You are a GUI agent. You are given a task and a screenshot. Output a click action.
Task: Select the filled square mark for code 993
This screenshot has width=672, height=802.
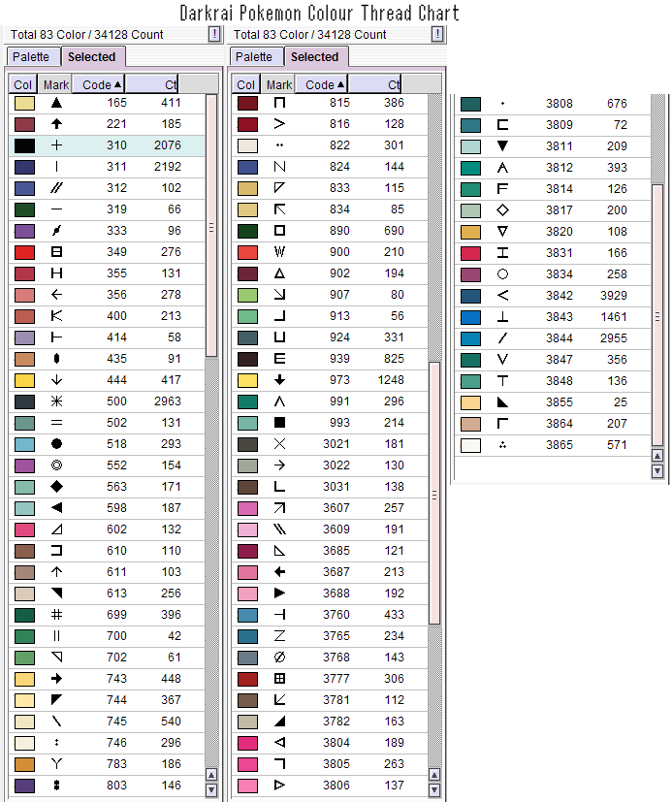click(279, 423)
